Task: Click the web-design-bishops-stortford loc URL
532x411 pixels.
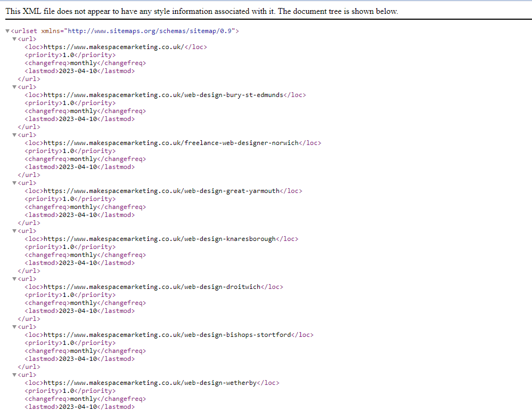Action: [x=167, y=335]
